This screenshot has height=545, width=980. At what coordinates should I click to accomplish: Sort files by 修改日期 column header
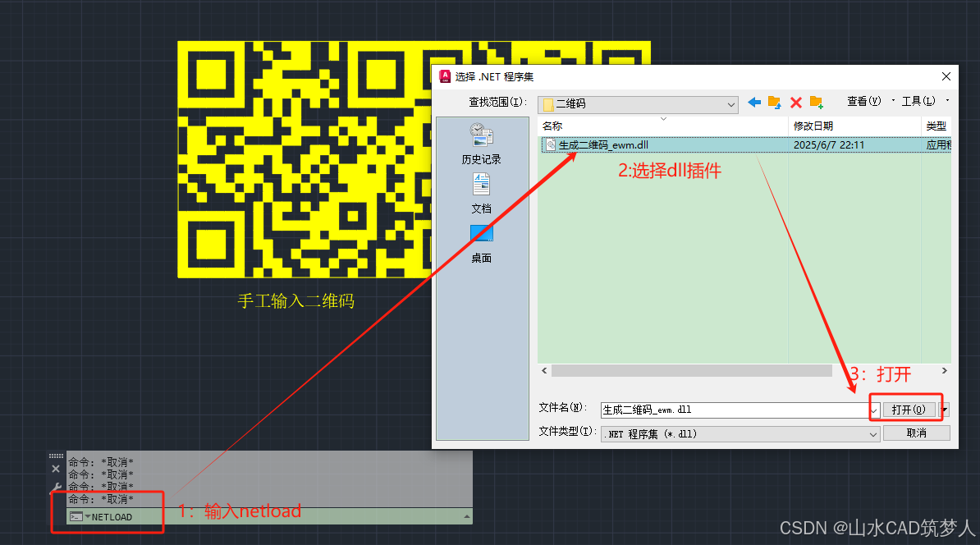click(x=854, y=126)
